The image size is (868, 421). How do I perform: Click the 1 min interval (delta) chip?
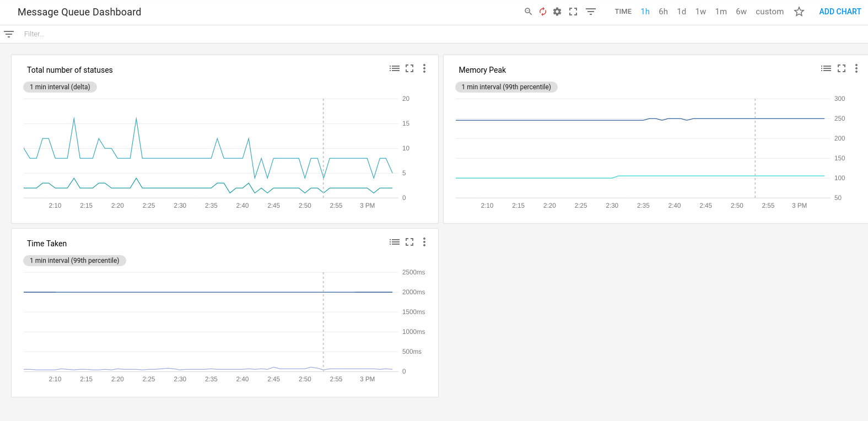(x=60, y=87)
